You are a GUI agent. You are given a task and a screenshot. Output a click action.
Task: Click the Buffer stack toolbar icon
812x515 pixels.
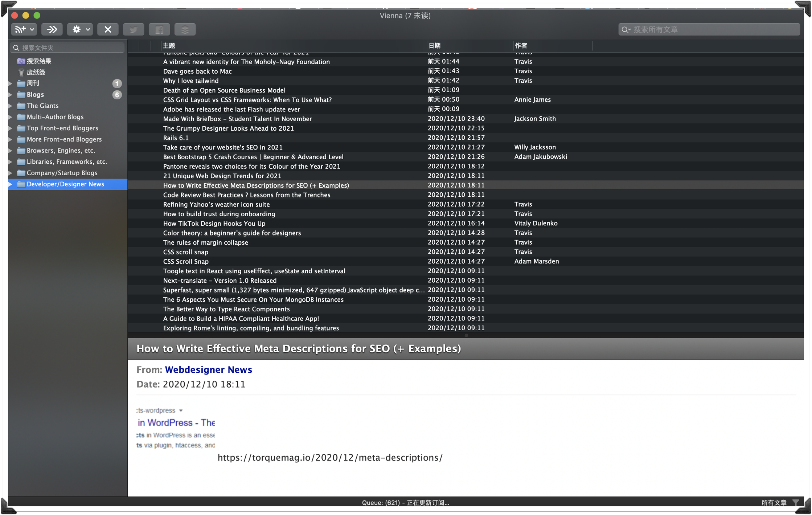[x=185, y=29]
